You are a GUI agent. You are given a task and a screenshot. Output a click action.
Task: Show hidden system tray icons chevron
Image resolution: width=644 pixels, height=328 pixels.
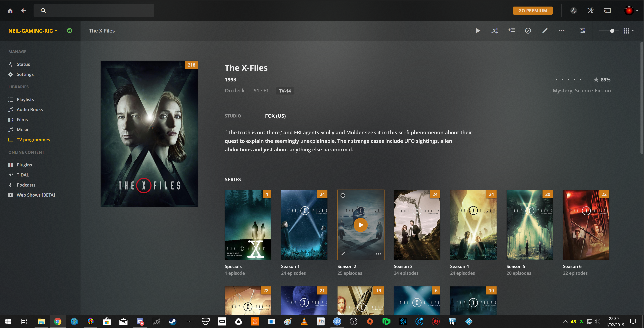pos(565,321)
